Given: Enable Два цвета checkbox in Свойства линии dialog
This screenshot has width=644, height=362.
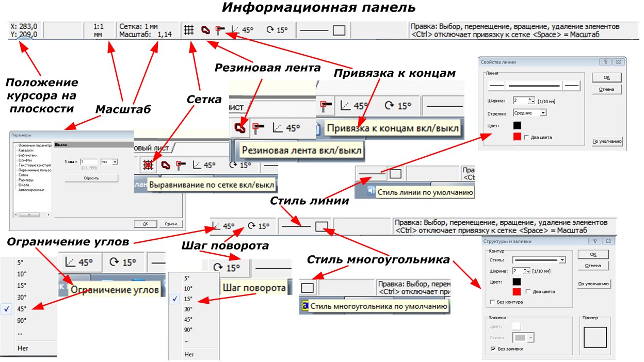Looking at the screenshot, I should pyautogui.click(x=526, y=137).
